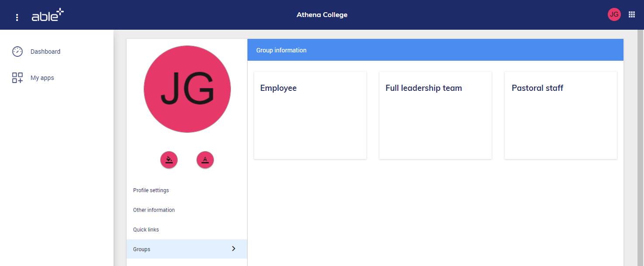Click the chevron arrow beside Groups
The height and width of the screenshot is (266, 644).
[234, 249]
